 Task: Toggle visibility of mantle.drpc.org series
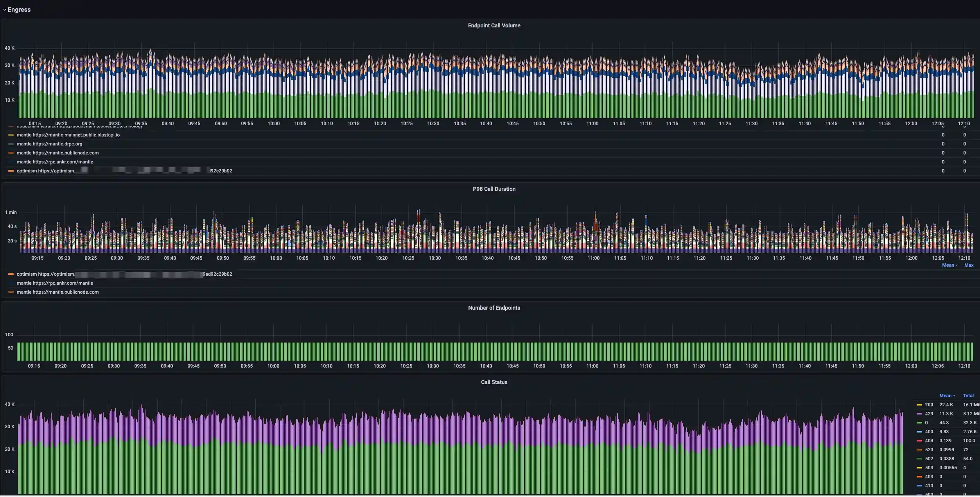pyautogui.click(x=49, y=144)
